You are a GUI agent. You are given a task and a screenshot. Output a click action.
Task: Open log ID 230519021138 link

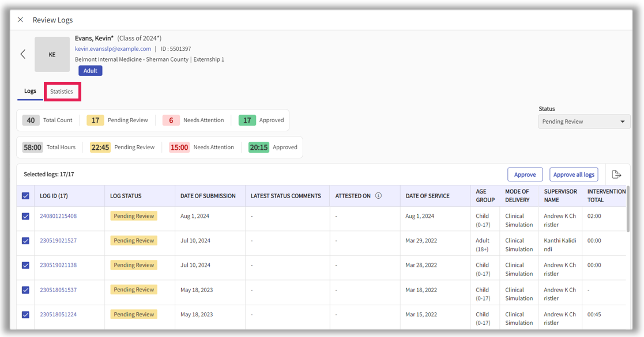(58, 265)
